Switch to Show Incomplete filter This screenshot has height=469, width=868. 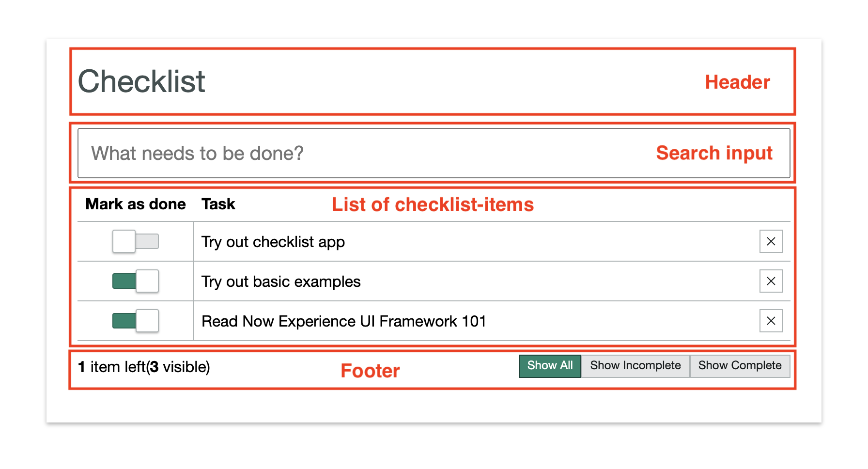coord(635,366)
